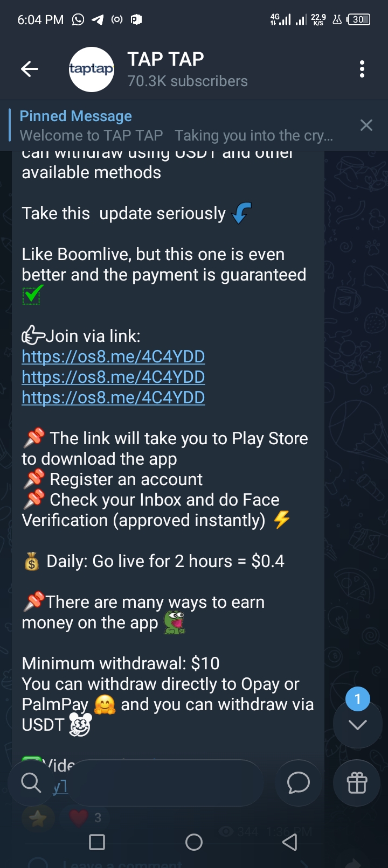388x868 pixels.
Task: Tap the heart reaction with 3
Action: coord(86,817)
